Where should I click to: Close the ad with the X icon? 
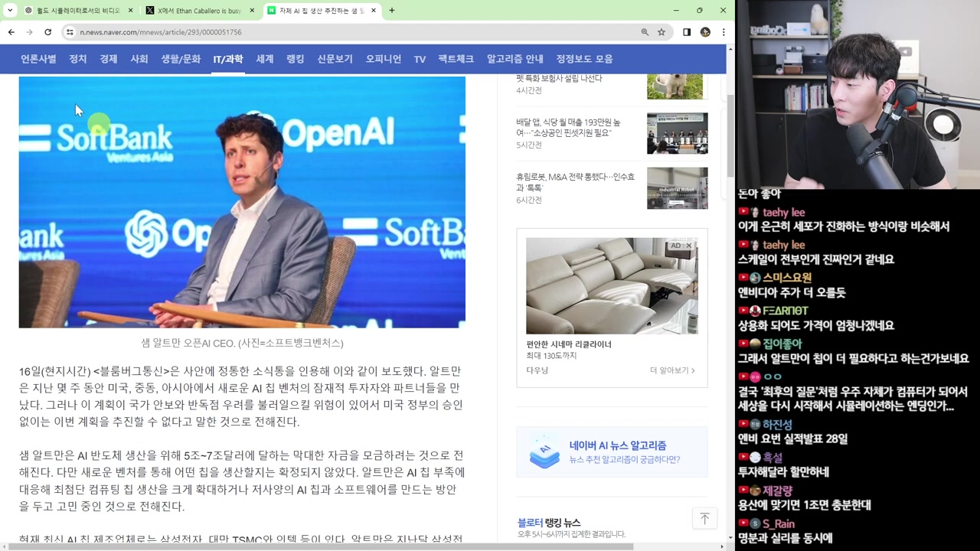tap(689, 246)
